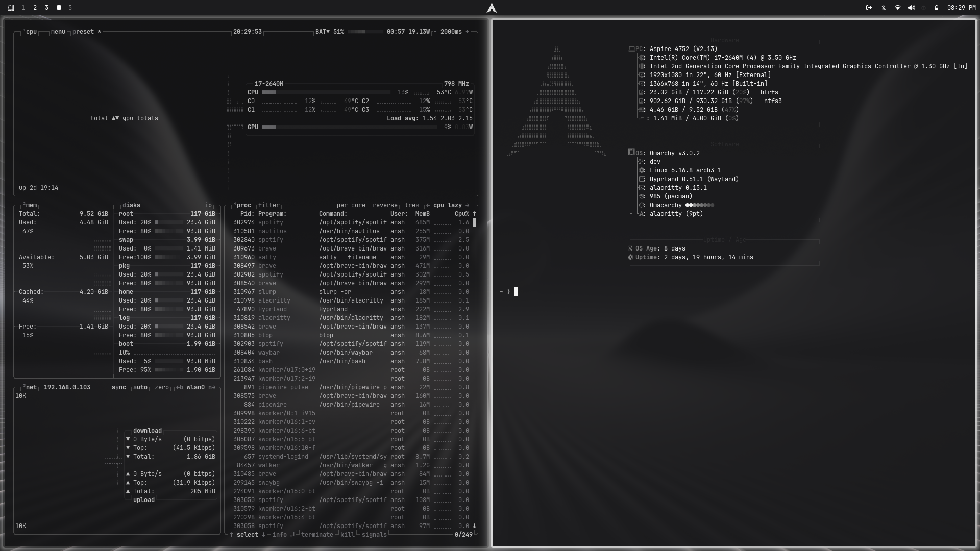
Task: Click info in the proc footer
Action: (x=280, y=535)
